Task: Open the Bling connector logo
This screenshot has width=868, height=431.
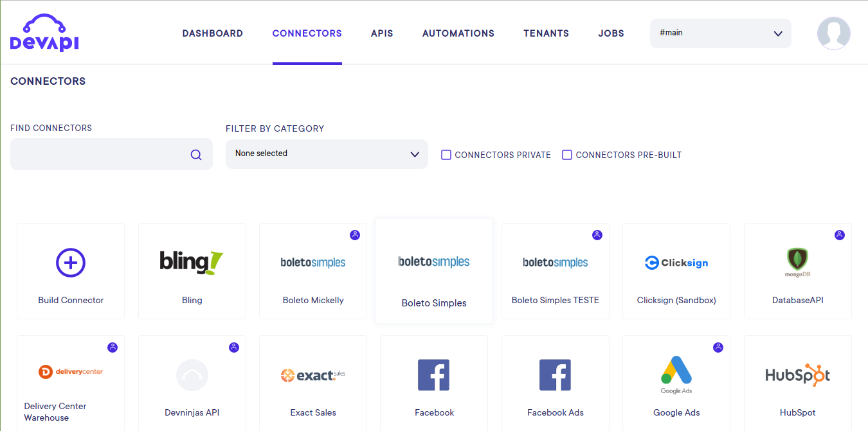Action: [x=192, y=262]
